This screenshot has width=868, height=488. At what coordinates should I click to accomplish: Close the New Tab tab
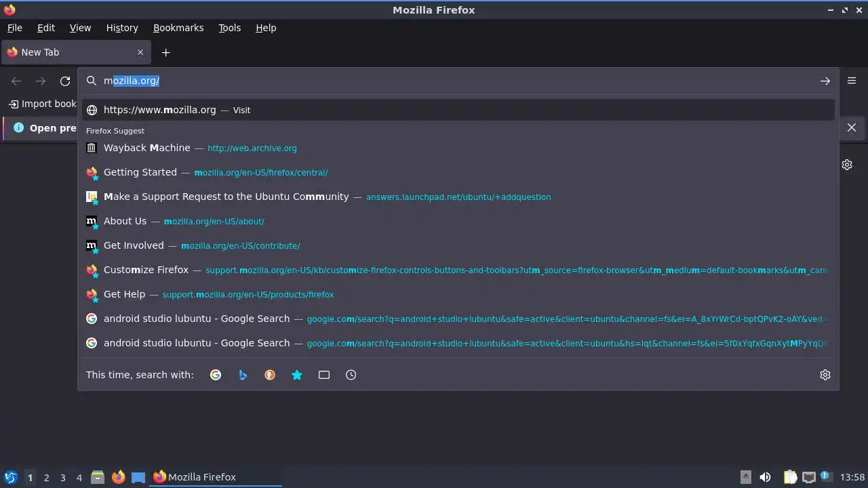coord(140,52)
